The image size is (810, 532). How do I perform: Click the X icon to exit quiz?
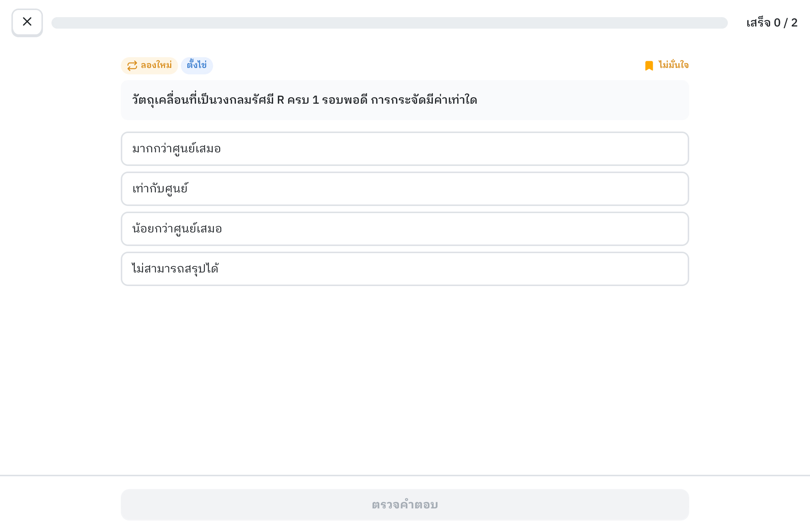[27, 22]
